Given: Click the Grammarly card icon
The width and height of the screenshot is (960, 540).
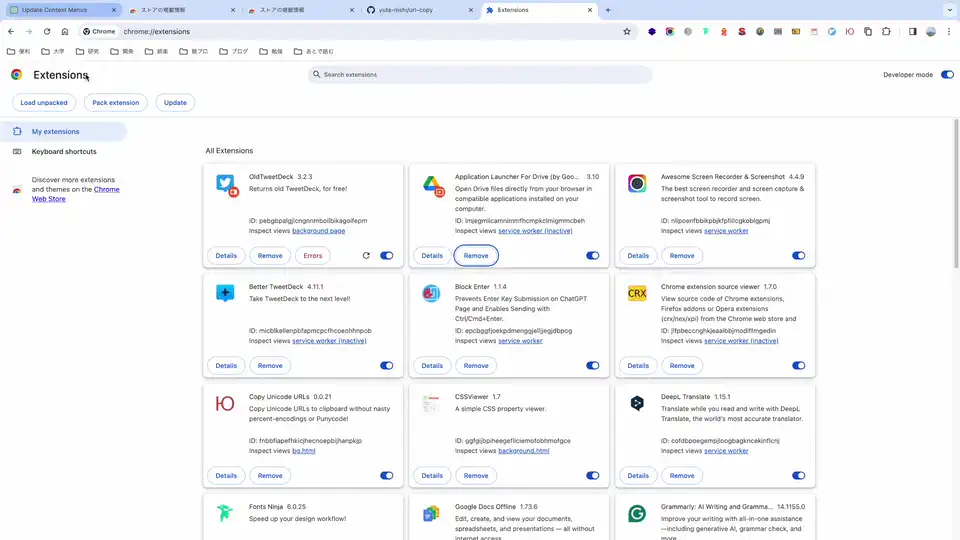Looking at the screenshot, I should point(637,513).
